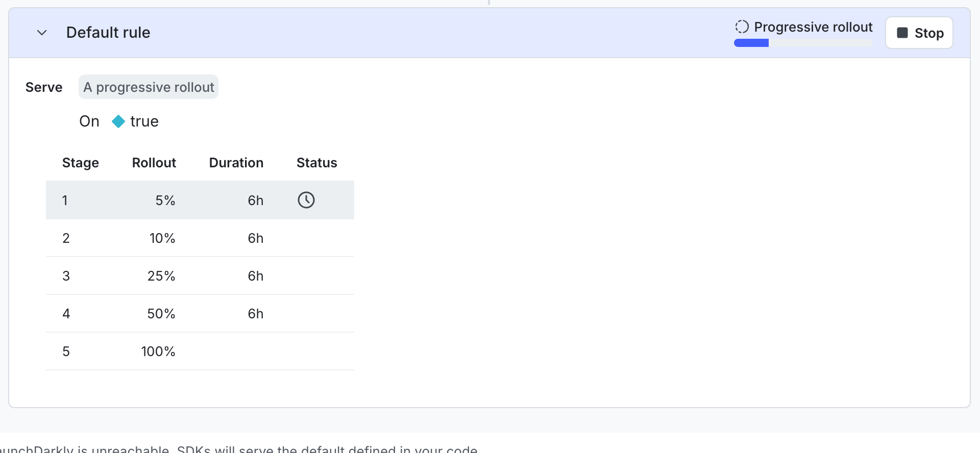Select stage 4 row with 50% rollout
This screenshot has height=453, width=980.
click(x=200, y=314)
